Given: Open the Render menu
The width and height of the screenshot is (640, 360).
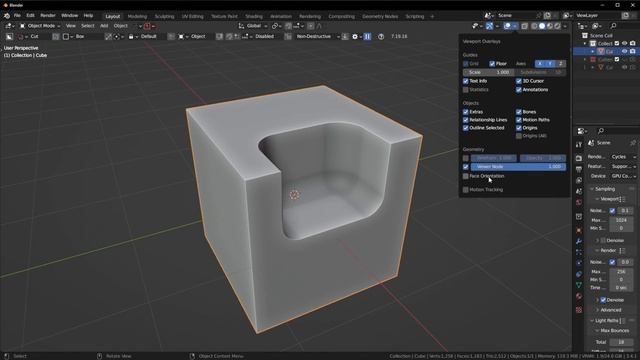Looking at the screenshot, I should (x=48, y=16).
